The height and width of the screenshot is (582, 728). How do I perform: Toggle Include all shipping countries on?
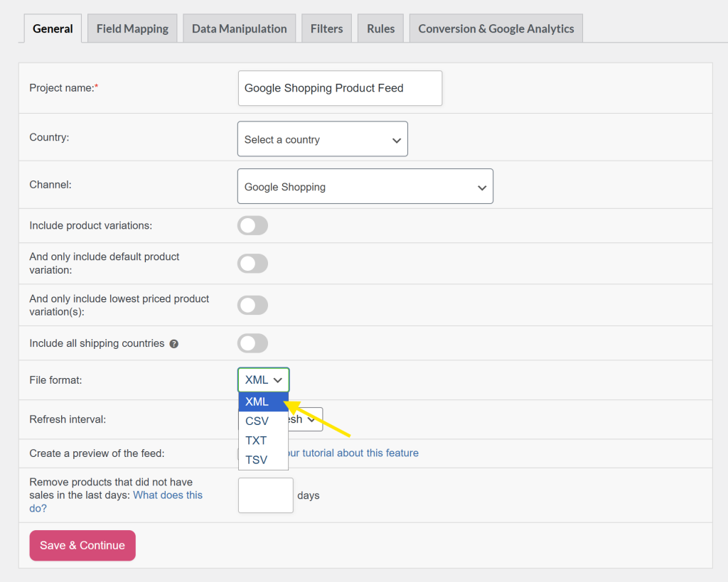click(x=252, y=343)
